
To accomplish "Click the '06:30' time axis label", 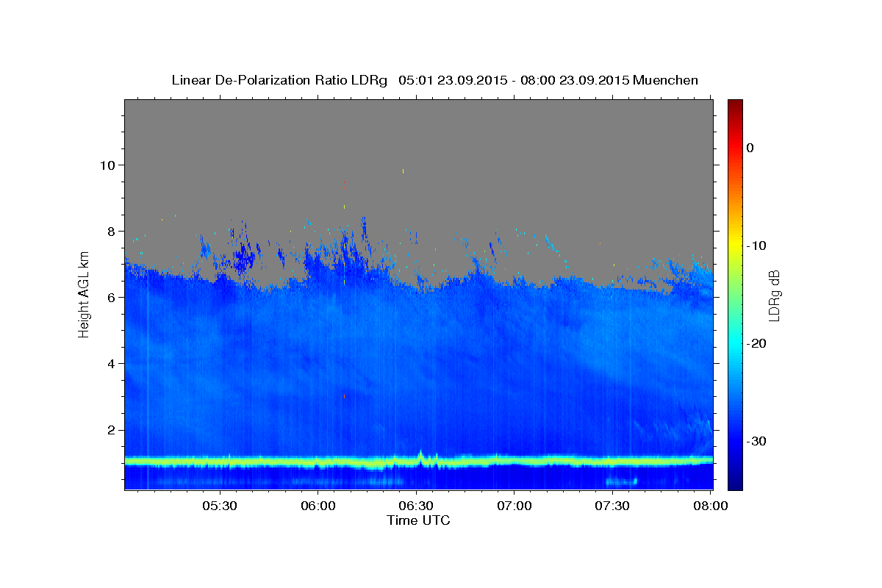I will pyautogui.click(x=416, y=506).
